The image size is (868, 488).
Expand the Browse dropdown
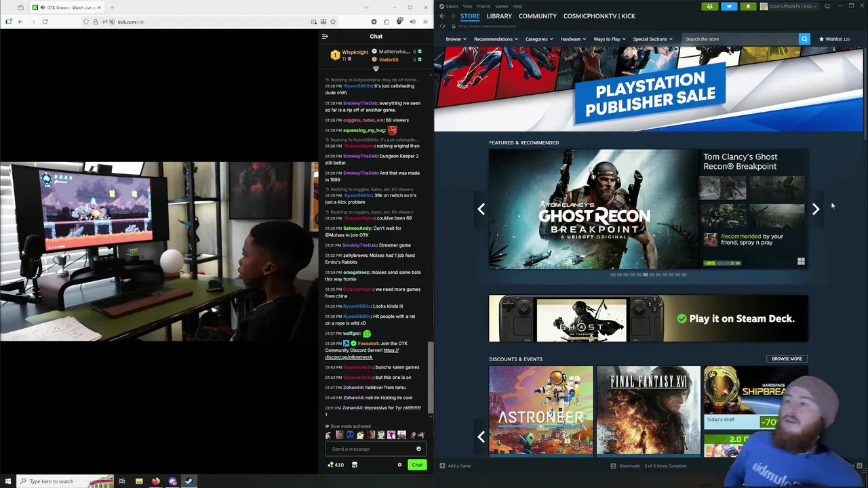click(456, 39)
